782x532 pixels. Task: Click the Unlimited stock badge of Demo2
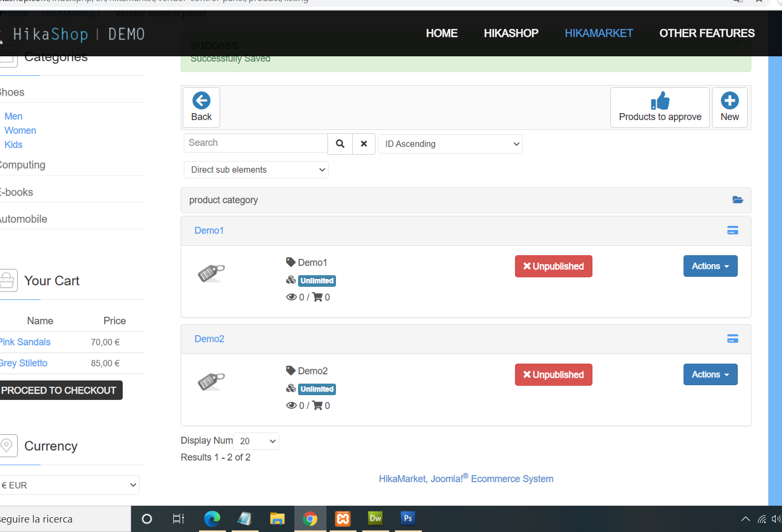point(317,389)
